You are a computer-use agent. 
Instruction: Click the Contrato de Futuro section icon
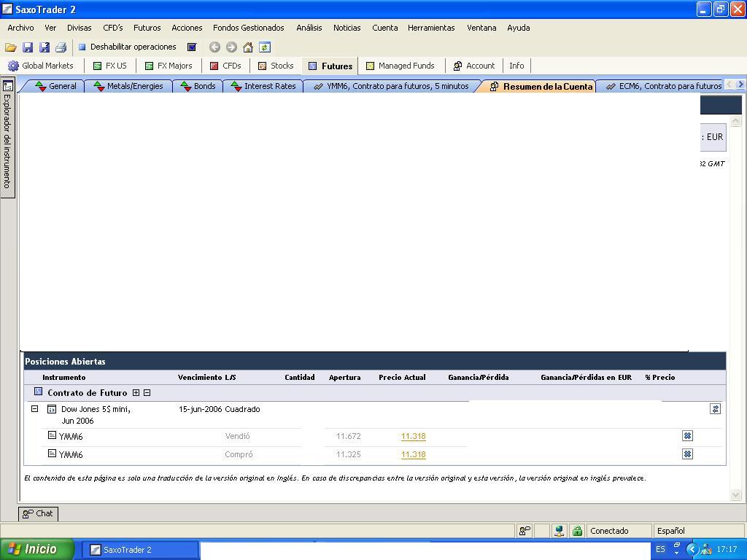[x=38, y=392]
